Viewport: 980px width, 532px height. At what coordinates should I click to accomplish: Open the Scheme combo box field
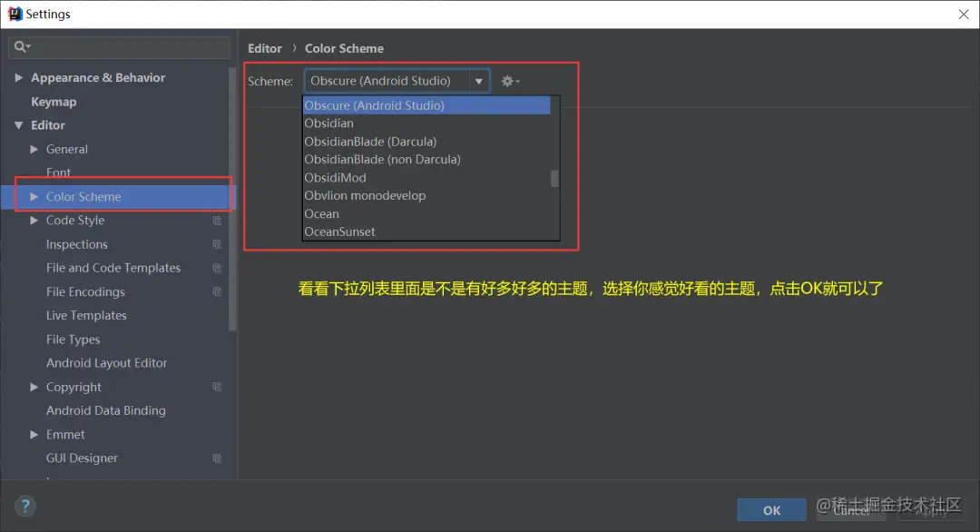tap(397, 82)
